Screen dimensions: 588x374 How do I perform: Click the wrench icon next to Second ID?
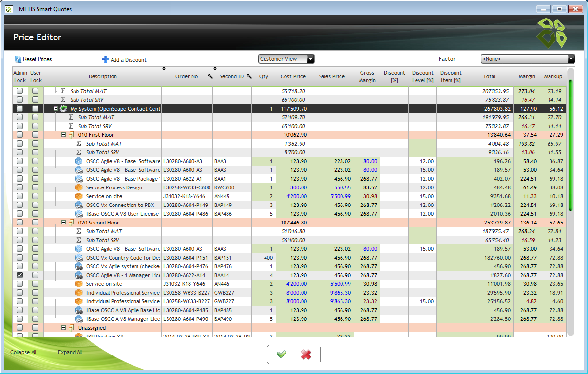click(x=249, y=76)
